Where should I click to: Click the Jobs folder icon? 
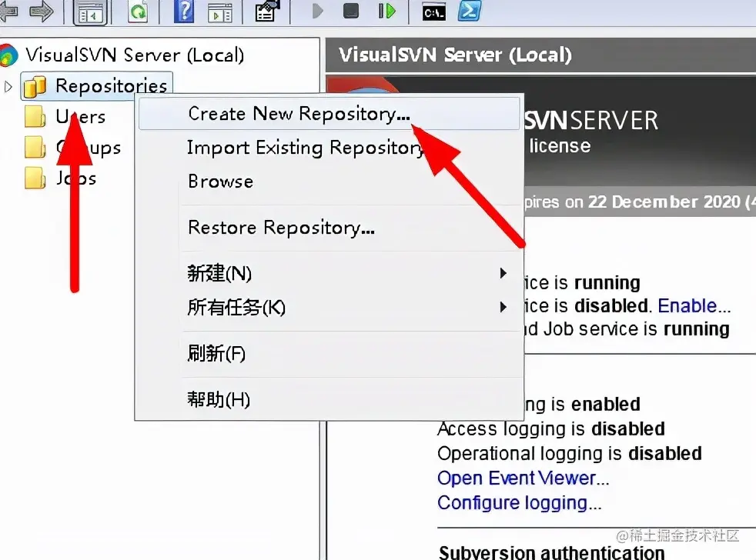point(35,178)
